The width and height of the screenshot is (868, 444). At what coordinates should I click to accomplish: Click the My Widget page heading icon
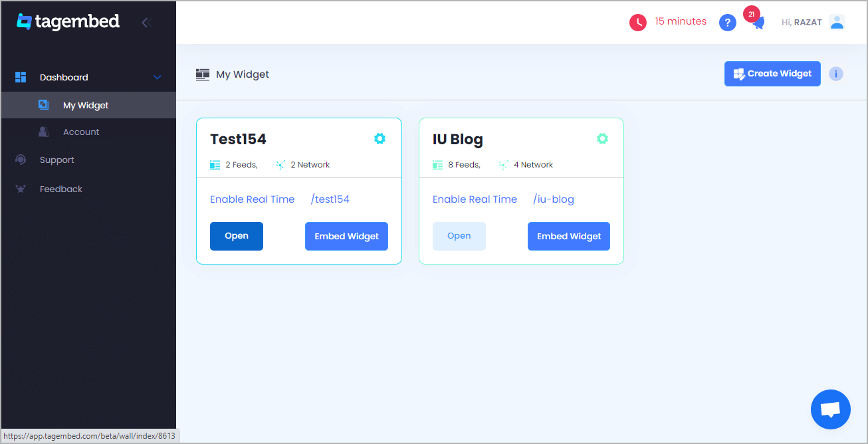click(x=203, y=74)
